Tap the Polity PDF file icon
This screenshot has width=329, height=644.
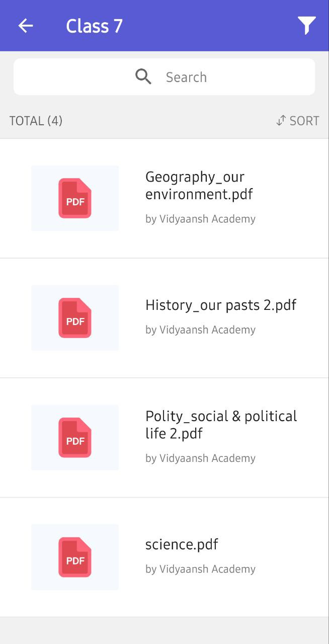(75, 438)
